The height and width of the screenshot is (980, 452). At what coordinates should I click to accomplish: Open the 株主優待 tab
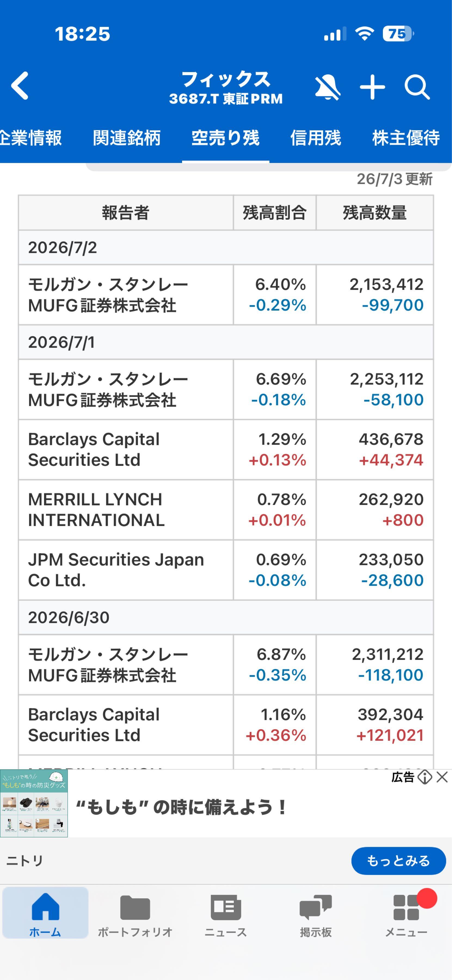point(406,138)
